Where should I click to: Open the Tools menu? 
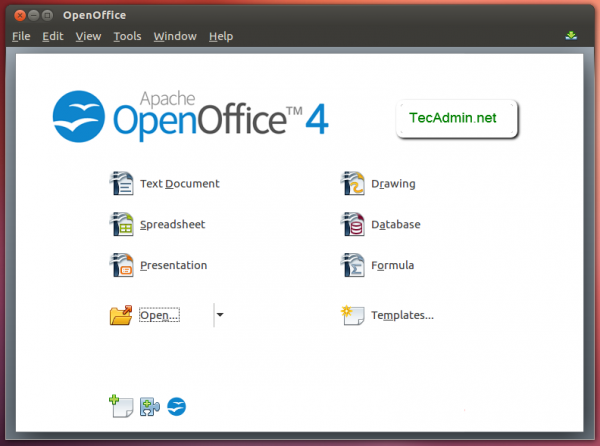click(127, 36)
